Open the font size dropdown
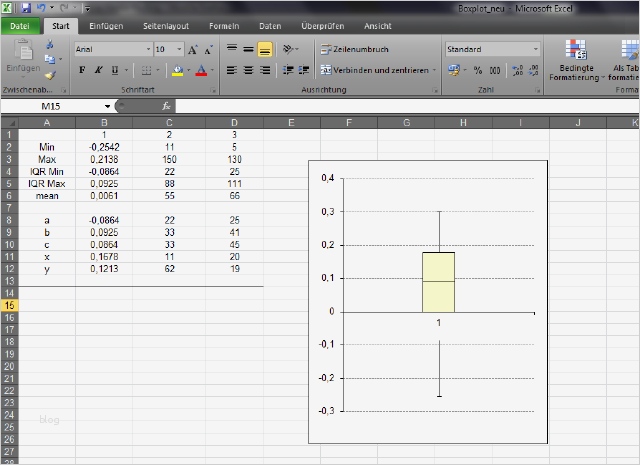 [x=177, y=49]
